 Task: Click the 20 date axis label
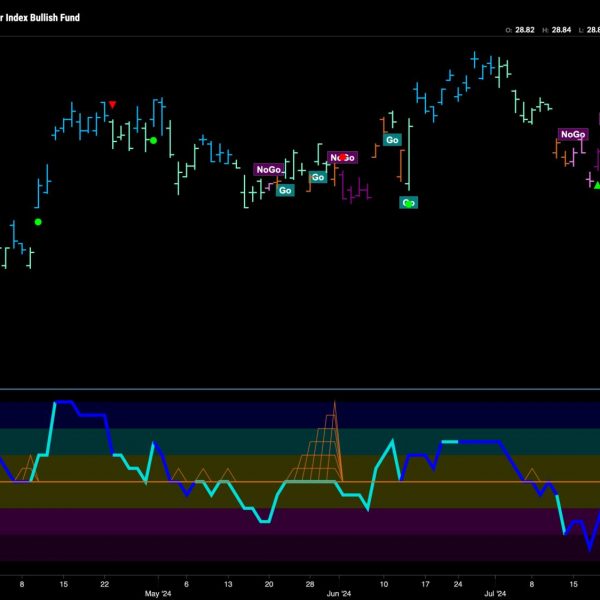(269, 584)
